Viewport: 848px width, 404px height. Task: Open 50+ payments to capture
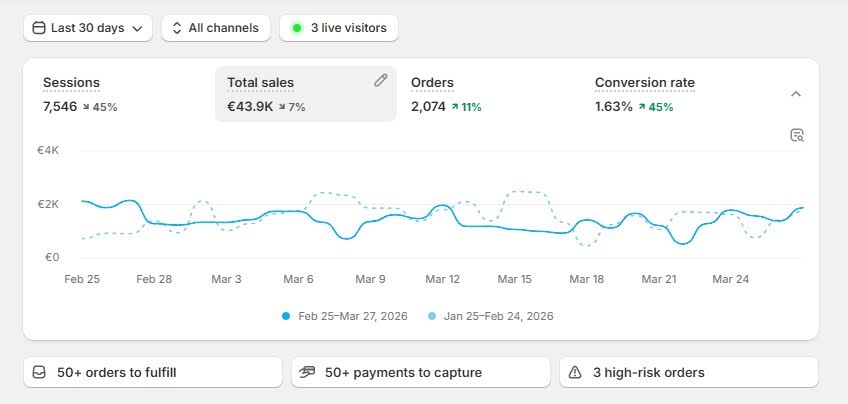pos(420,372)
